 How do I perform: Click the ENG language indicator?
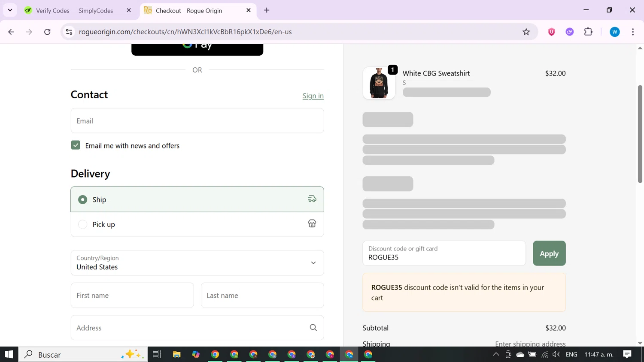click(571, 354)
